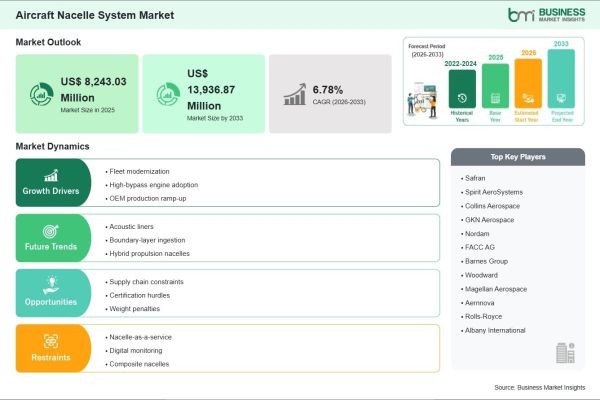Click the 2022-2024 label above dark green bar
Image resolution: width=600 pixels, height=400 pixels.
tap(460, 64)
